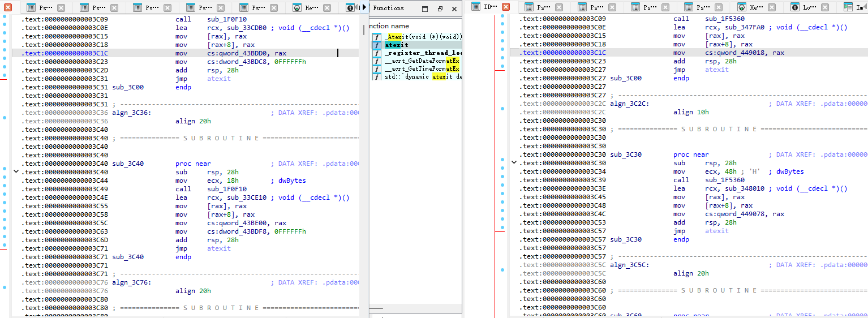
Task: Show more tabs with the arrow beside Functions
Action: [x=364, y=8]
